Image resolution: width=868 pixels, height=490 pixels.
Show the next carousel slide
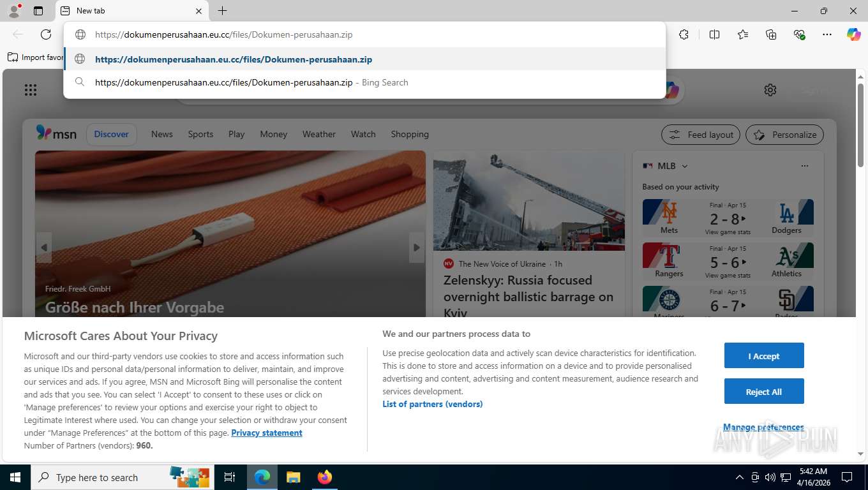click(x=417, y=248)
